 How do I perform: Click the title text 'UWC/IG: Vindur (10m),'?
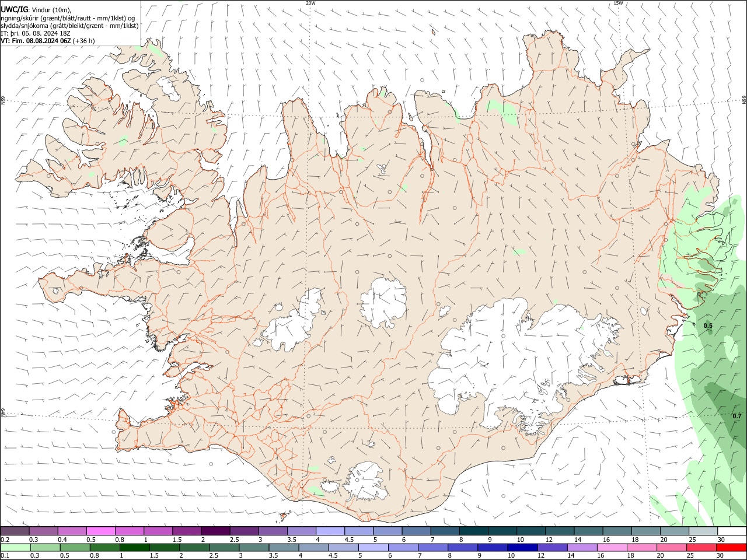click(36, 10)
